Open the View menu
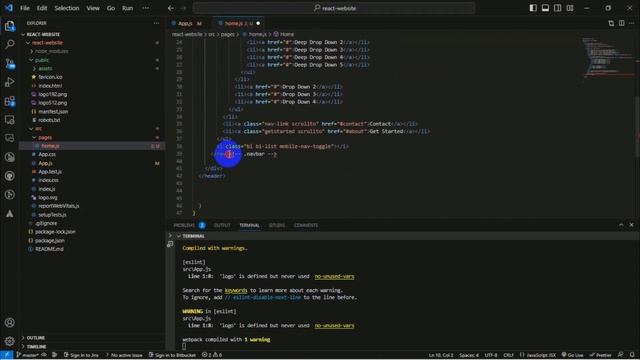The image size is (640, 360). (x=93, y=8)
